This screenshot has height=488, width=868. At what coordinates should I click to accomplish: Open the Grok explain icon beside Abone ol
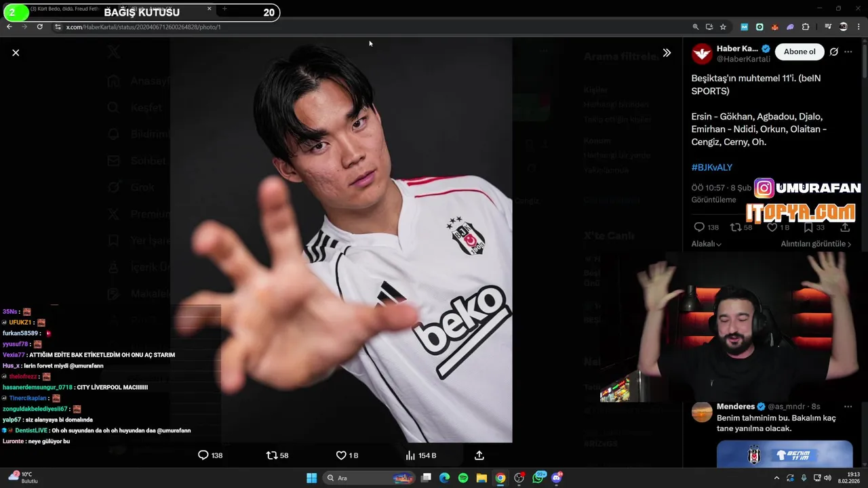[833, 52]
